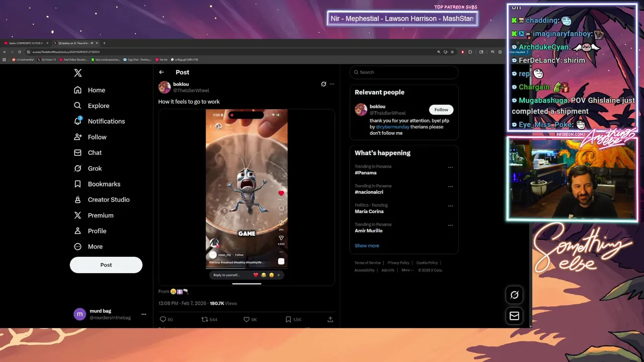The height and width of the screenshot is (362, 644).
Task: Open more options for Amir Murillo trend
Action: point(450,225)
